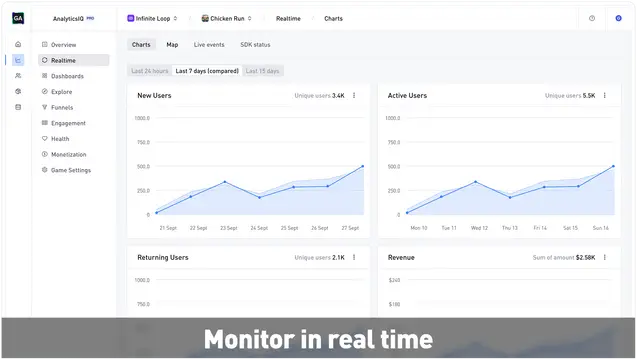Open the users icon in left rail

click(x=18, y=76)
